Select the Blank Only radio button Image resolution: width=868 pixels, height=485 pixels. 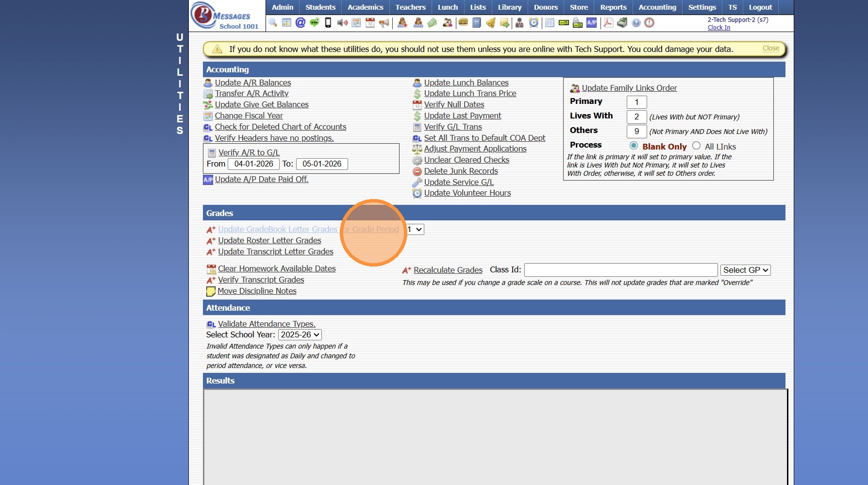[634, 146]
